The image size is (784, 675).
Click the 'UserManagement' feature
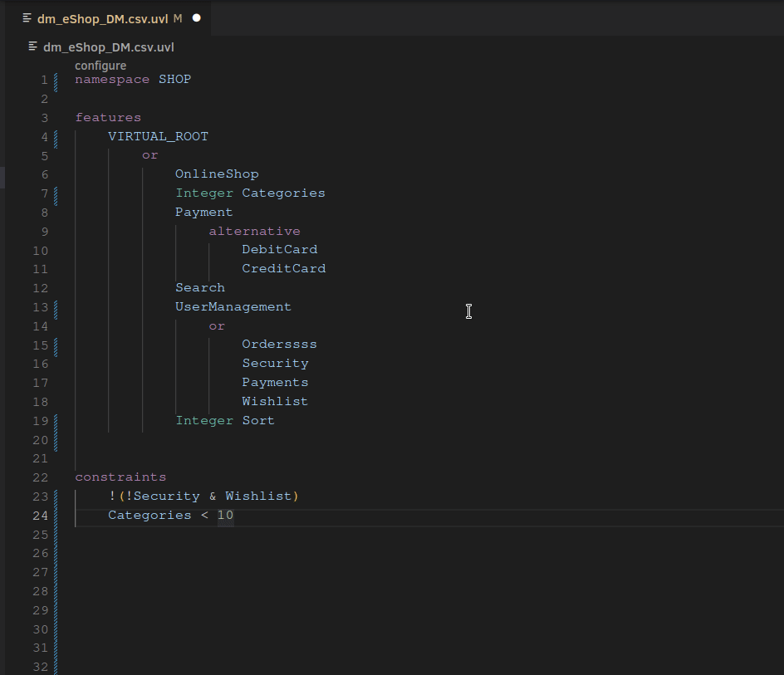[233, 307]
